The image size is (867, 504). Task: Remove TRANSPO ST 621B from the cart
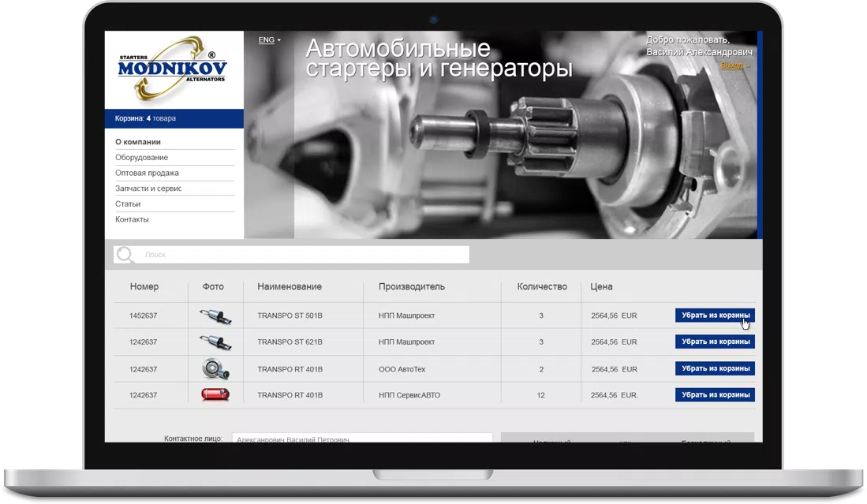[715, 342]
